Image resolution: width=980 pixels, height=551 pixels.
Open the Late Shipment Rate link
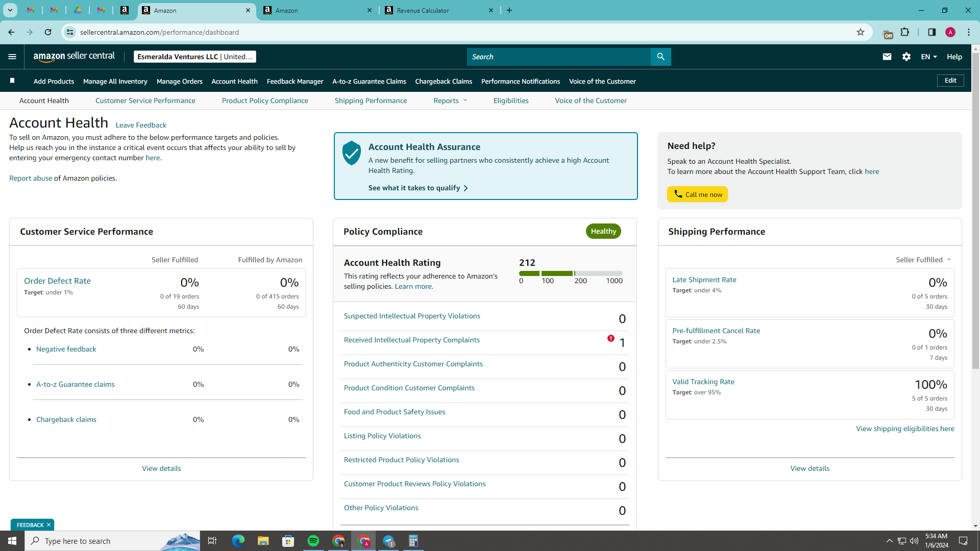[704, 280]
